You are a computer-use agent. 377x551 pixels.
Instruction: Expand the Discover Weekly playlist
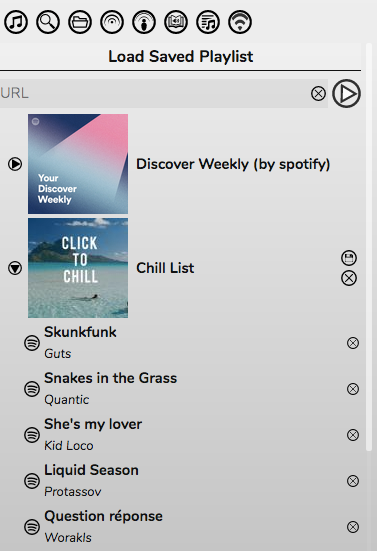coord(15,164)
